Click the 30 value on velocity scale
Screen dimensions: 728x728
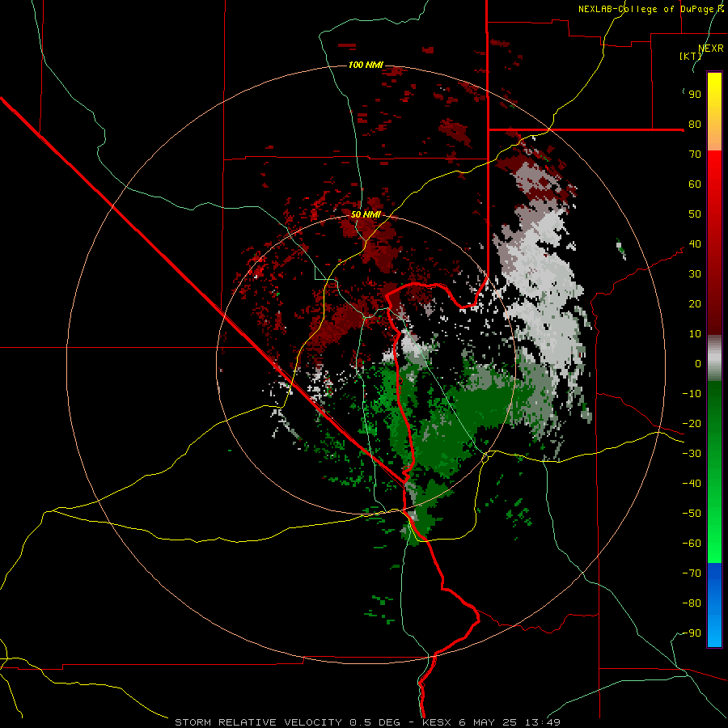[695, 274]
